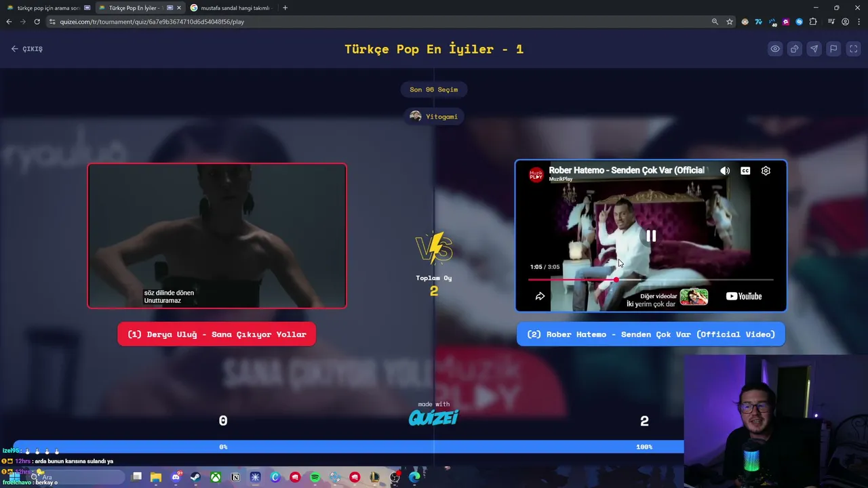Click the 'Türkçe Pop En İyiler - 1' page title

(x=434, y=49)
